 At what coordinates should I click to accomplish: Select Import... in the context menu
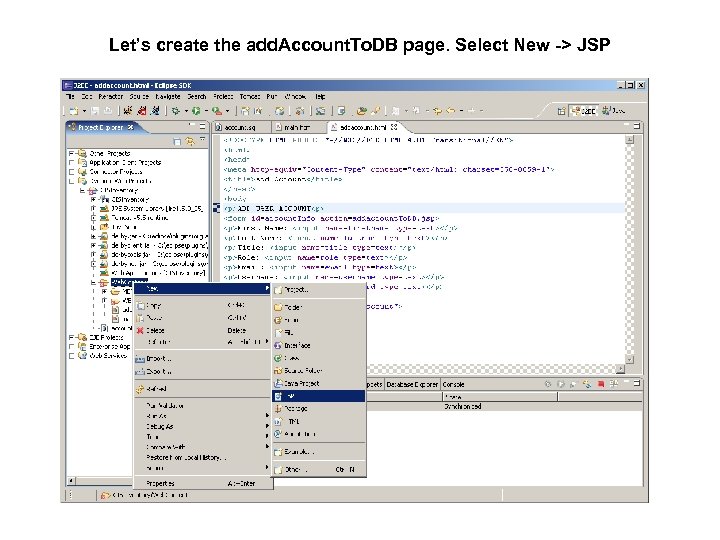click(x=202, y=359)
